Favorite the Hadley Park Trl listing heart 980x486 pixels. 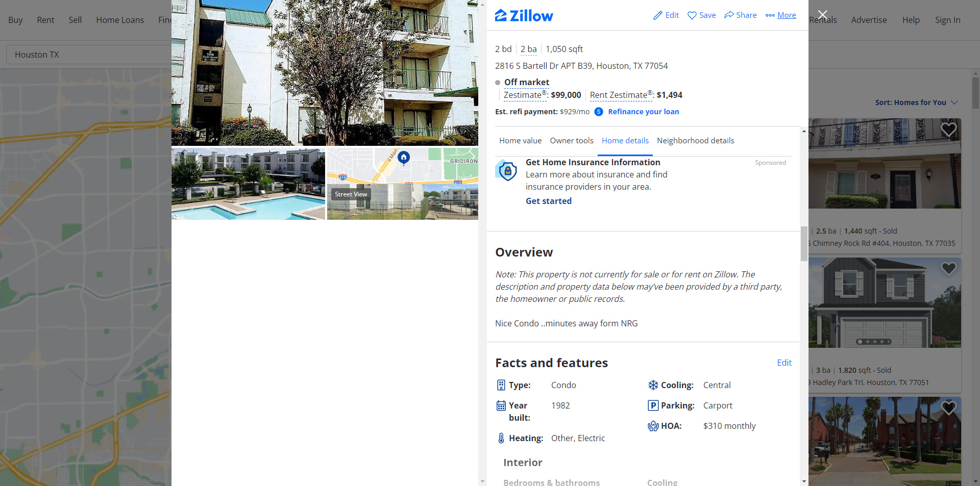[x=948, y=268]
